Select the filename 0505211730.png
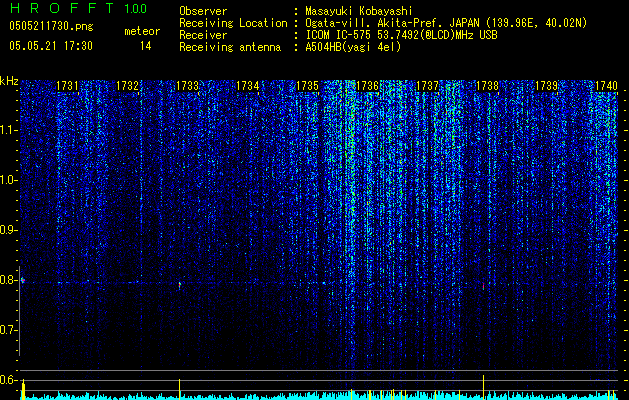The width and height of the screenshot is (629, 400). tap(51, 27)
